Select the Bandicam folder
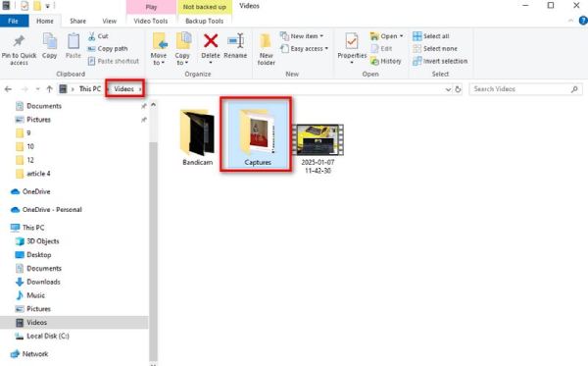This screenshot has width=588, height=366. 197,137
